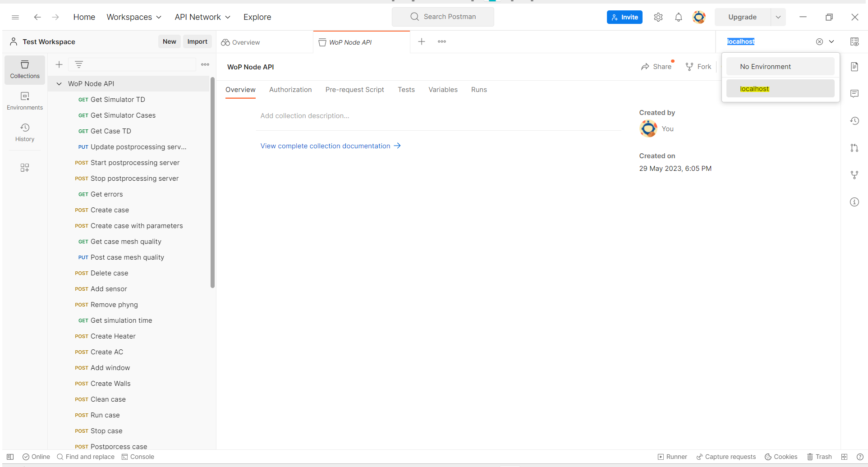Open the notifications bell
The height and width of the screenshot is (467, 868).
pyautogui.click(x=679, y=17)
